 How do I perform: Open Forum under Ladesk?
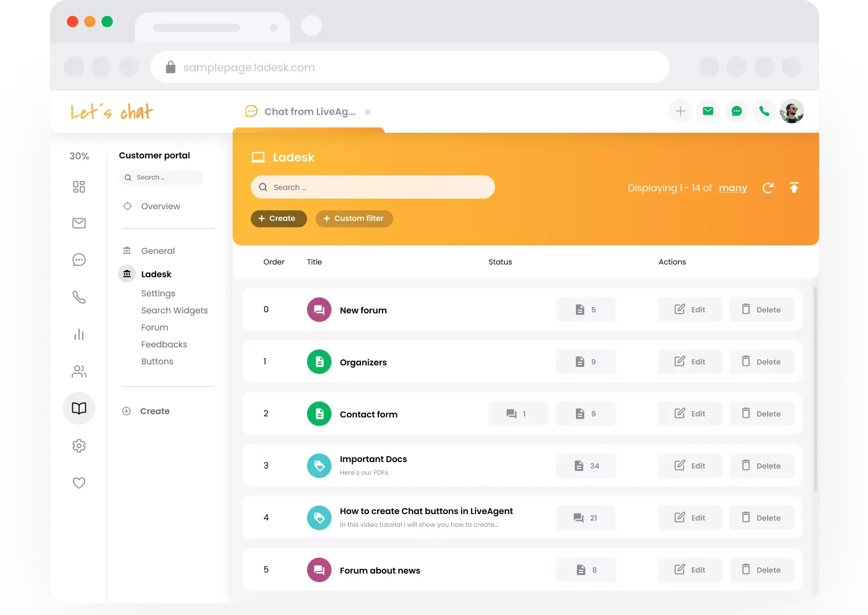point(155,327)
